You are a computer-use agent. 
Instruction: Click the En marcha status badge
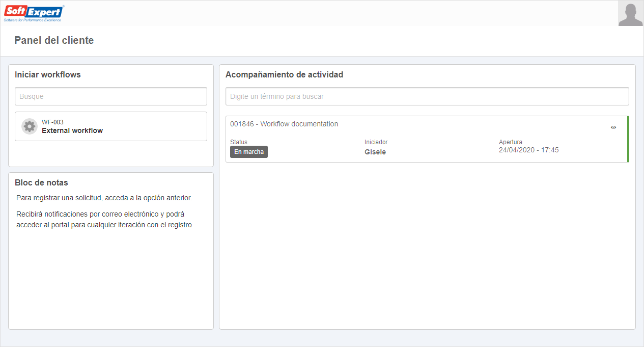[249, 152]
